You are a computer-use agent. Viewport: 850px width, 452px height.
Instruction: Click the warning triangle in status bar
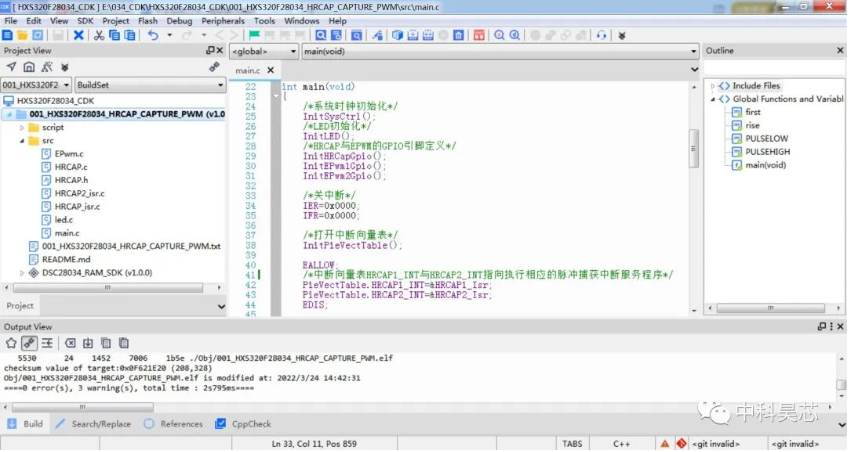tap(665, 444)
